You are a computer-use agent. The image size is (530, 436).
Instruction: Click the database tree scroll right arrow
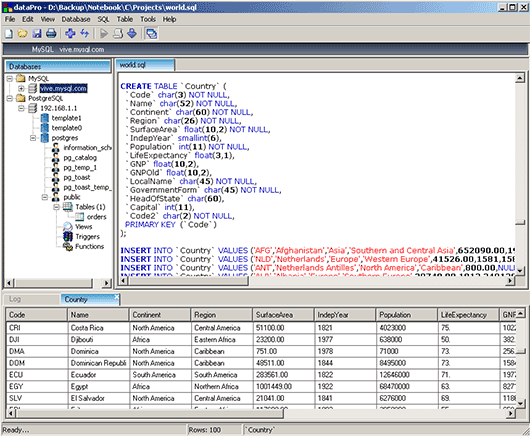[x=107, y=283]
